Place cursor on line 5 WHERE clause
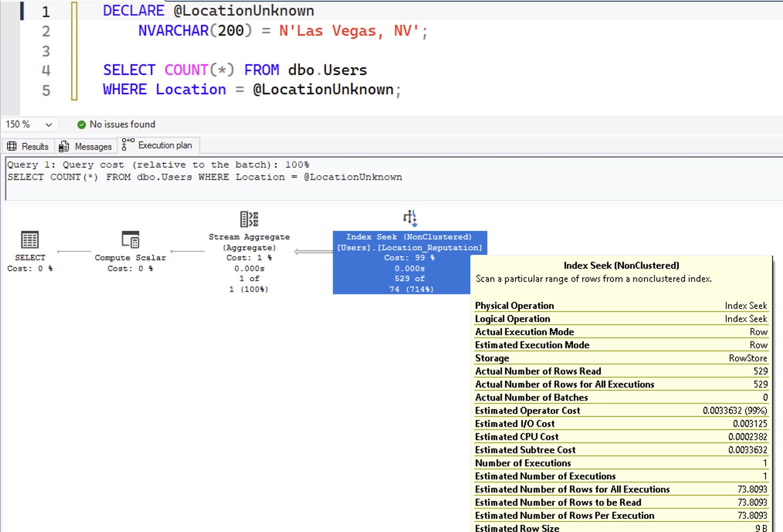The image size is (783, 532). click(251, 90)
